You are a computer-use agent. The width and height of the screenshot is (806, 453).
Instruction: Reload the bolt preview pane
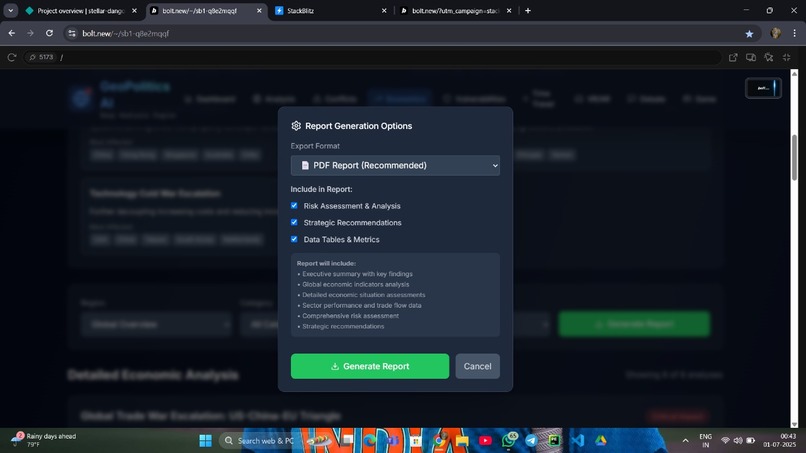(11, 57)
